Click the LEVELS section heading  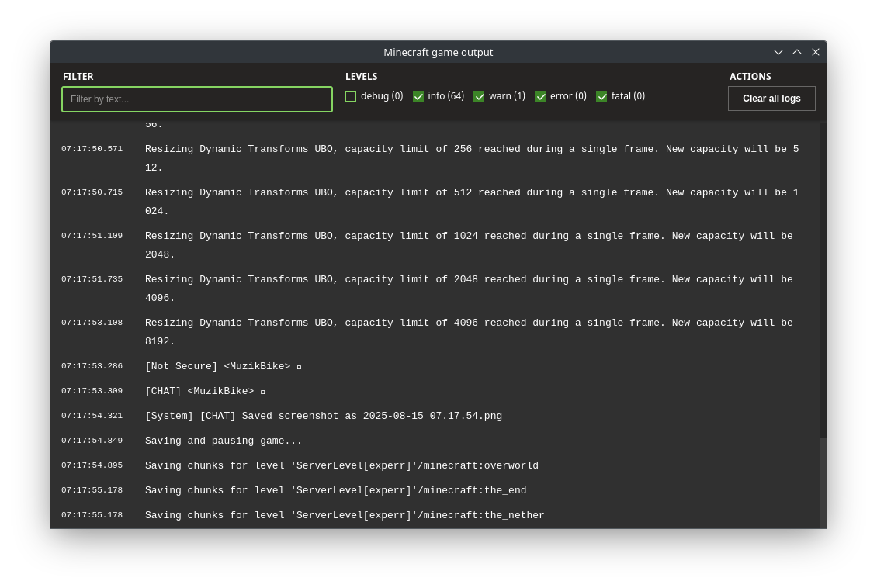click(362, 77)
